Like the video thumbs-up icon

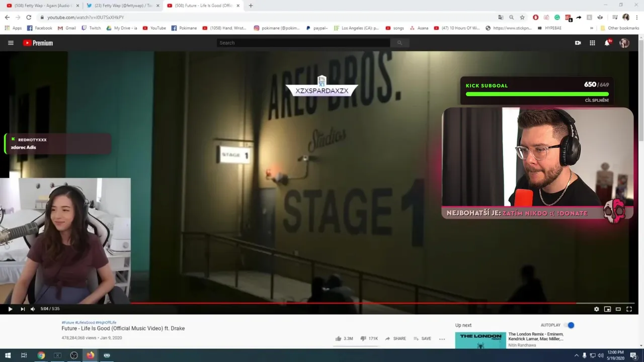click(x=339, y=338)
